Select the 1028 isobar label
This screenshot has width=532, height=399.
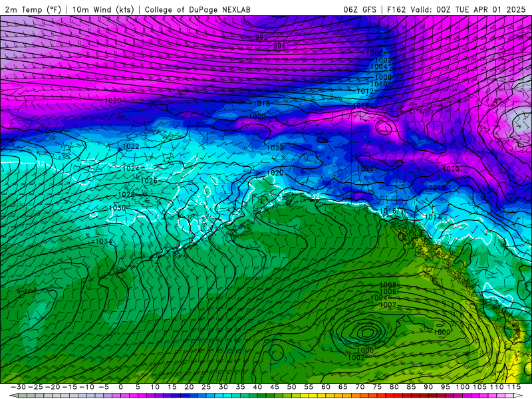(x=126, y=195)
